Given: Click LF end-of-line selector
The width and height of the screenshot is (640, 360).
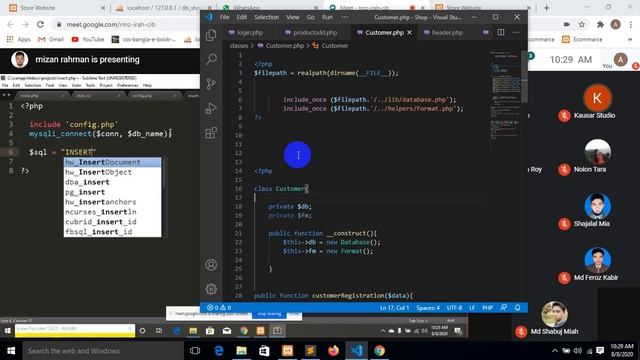Looking at the screenshot, I should [x=472, y=308].
